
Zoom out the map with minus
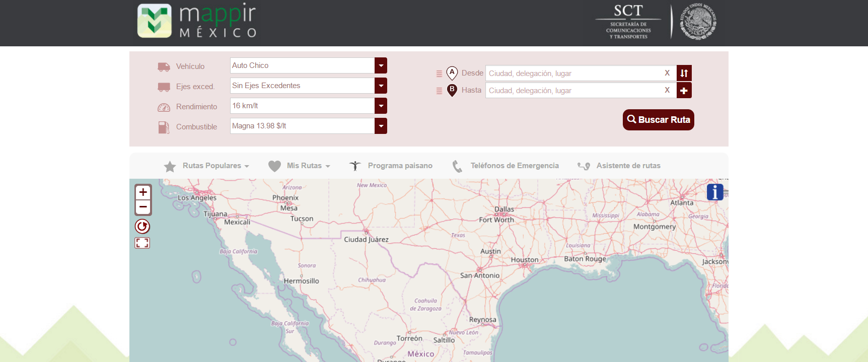point(143,207)
